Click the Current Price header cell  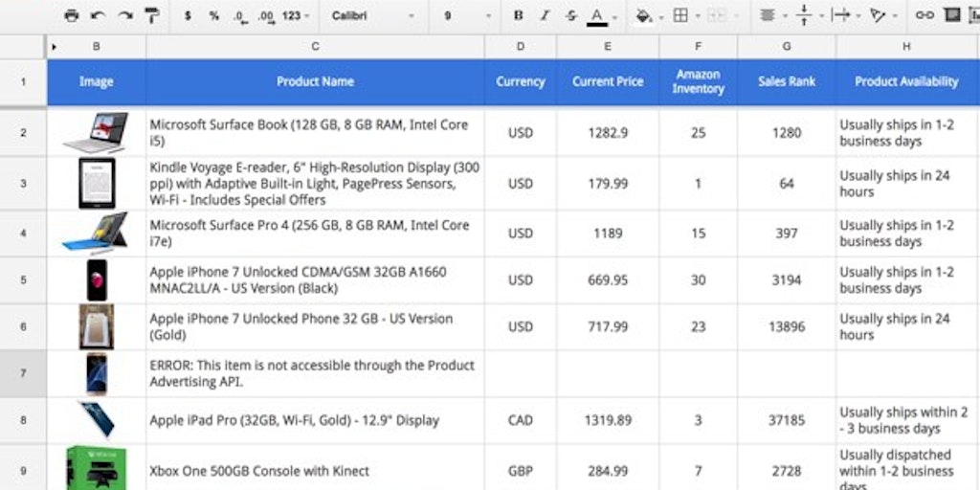click(x=608, y=82)
